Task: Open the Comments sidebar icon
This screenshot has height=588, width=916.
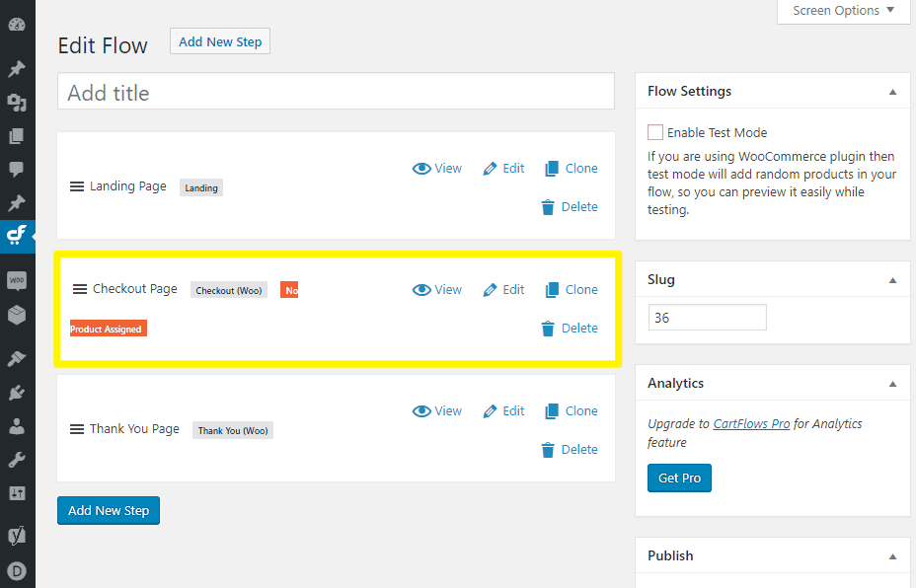Action: coord(17,169)
